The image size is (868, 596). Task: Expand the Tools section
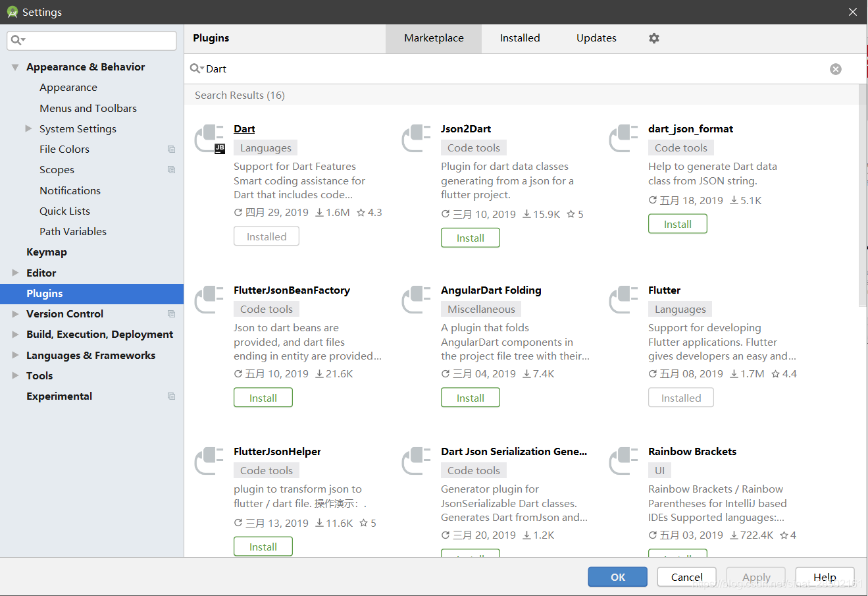tap(15, 375)
